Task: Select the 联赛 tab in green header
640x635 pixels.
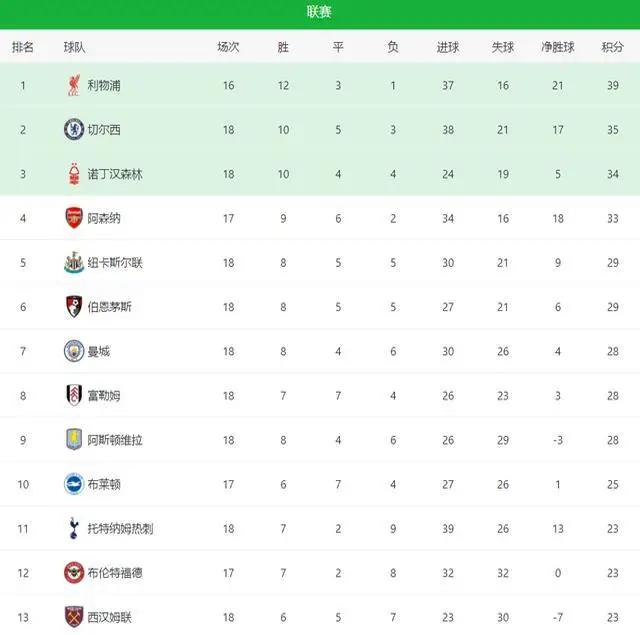Action: coord(319,12)
